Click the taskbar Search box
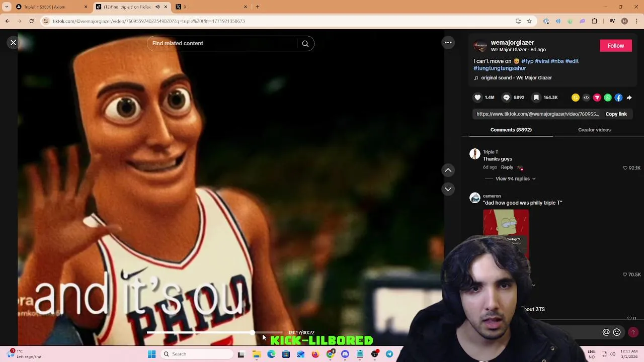Image resolution: width=644 pixels, height=362 pixels. [x=197, y=354]
